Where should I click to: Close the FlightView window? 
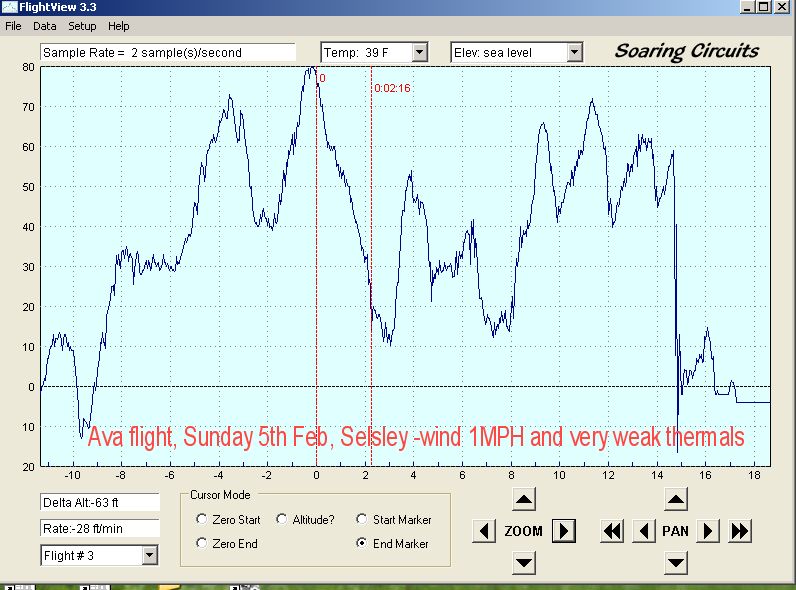tap(782, 7)
